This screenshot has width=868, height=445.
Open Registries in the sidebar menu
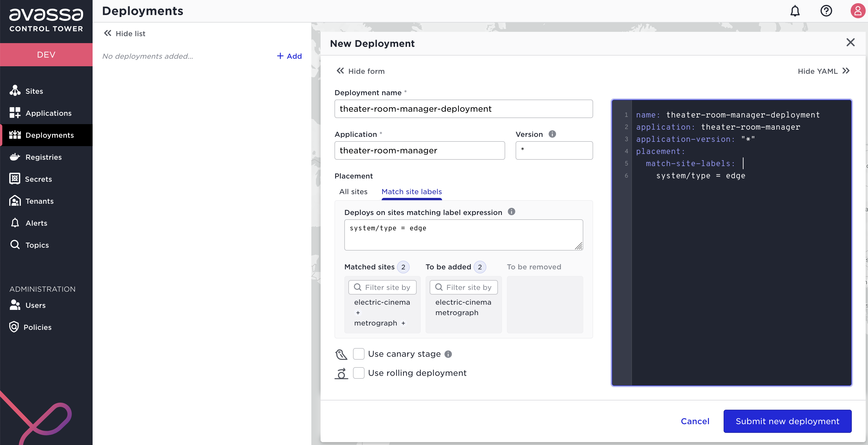[x=46, y=157]
